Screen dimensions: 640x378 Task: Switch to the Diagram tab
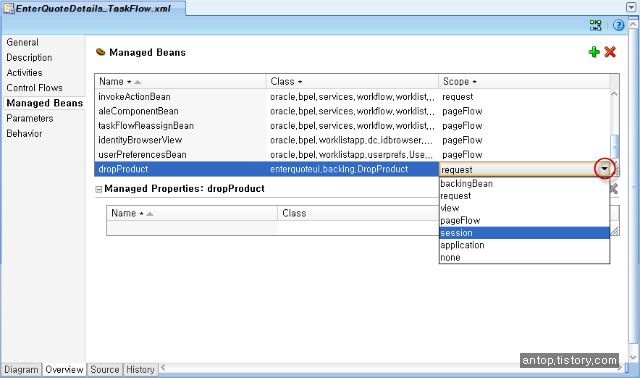coord(21,369)
